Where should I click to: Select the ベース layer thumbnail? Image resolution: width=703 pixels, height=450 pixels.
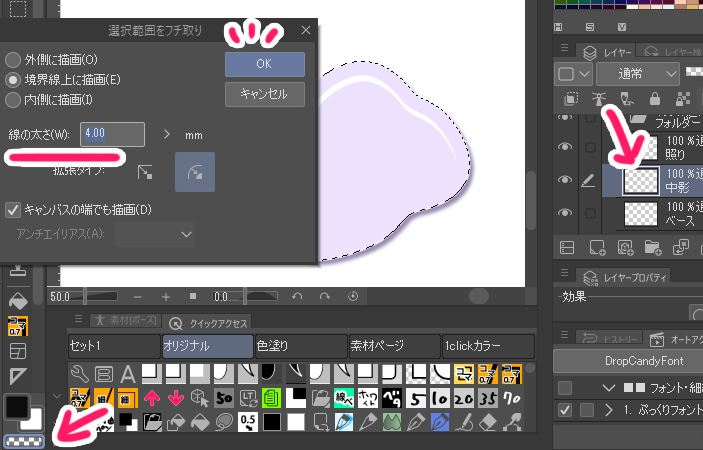641,213
